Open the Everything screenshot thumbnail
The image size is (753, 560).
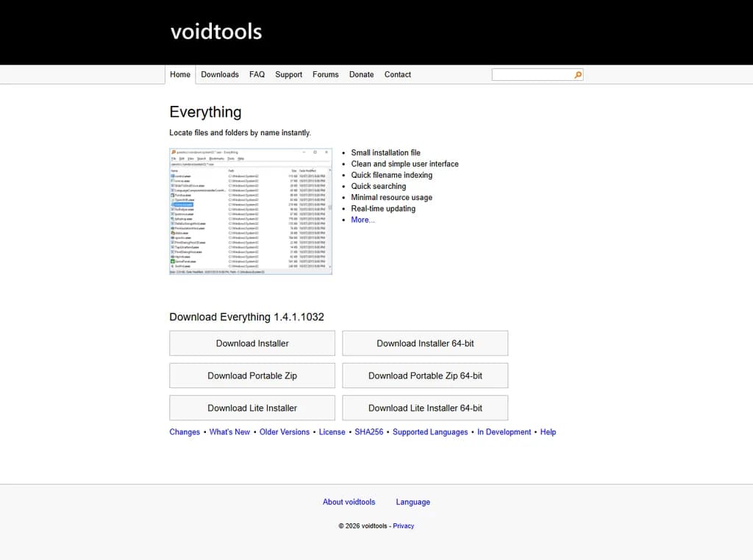251,212
